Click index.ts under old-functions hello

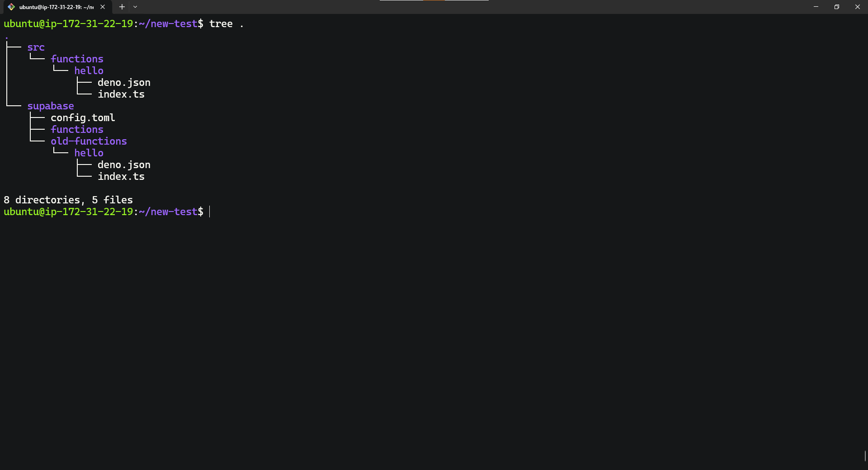[121, 177]
